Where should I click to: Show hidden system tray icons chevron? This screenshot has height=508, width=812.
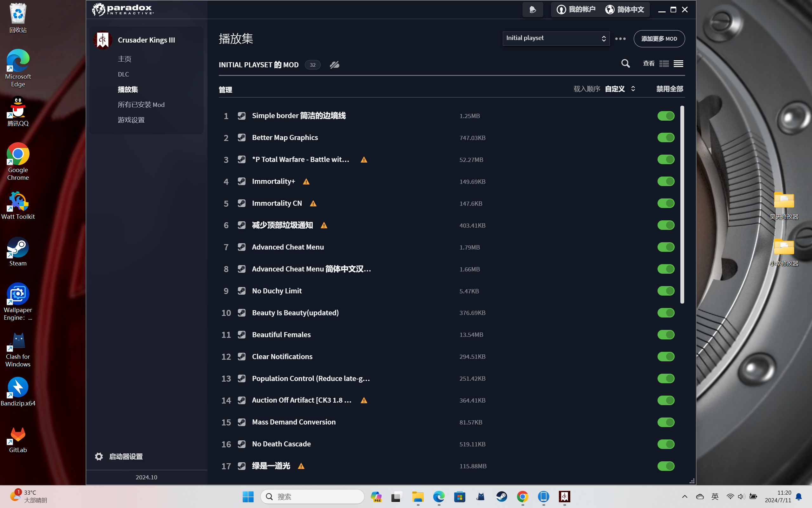(x=684, y=497)
